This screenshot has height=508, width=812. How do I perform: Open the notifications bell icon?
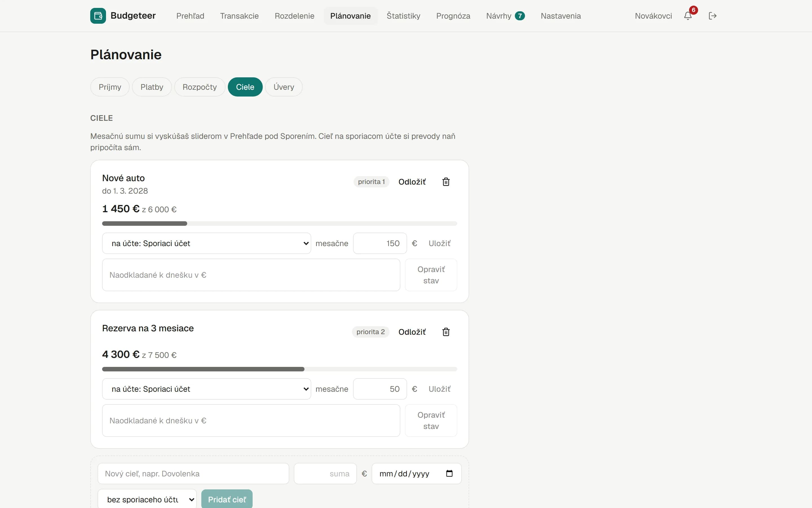pos(688,16)
